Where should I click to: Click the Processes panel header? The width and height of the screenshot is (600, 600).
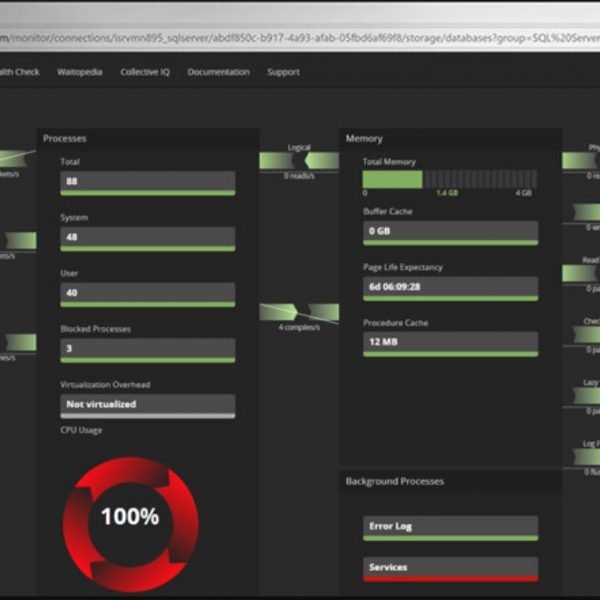point(148,139)
